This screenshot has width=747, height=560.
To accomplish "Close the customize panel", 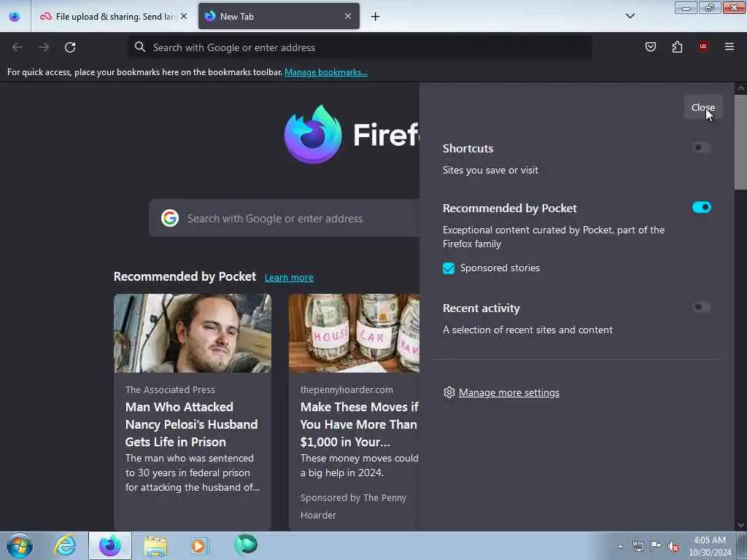I will click(703, 108).
